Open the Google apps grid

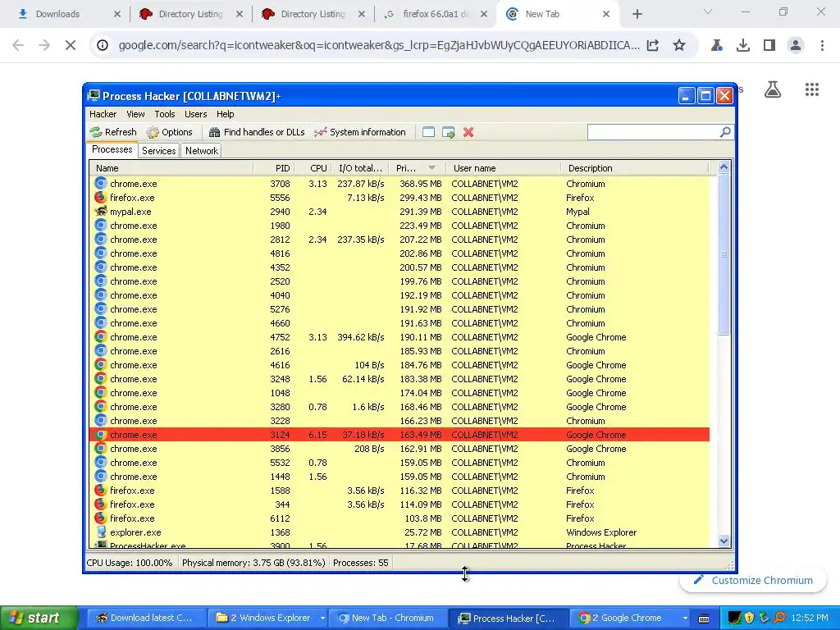pos(812,89)
